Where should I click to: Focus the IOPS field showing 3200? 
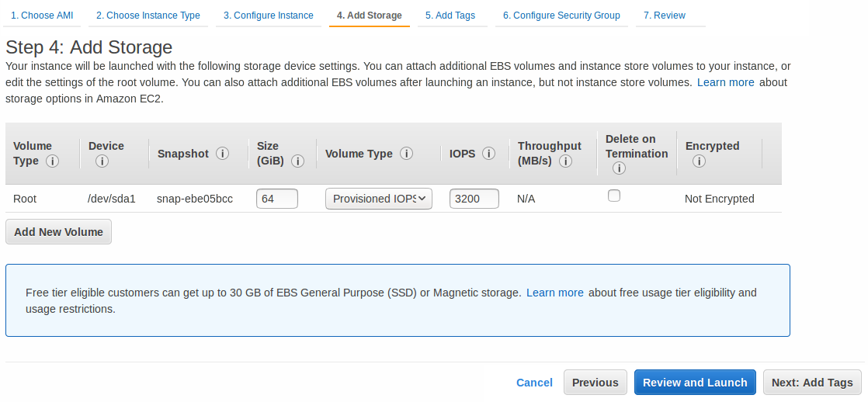[x=474, y=199]
